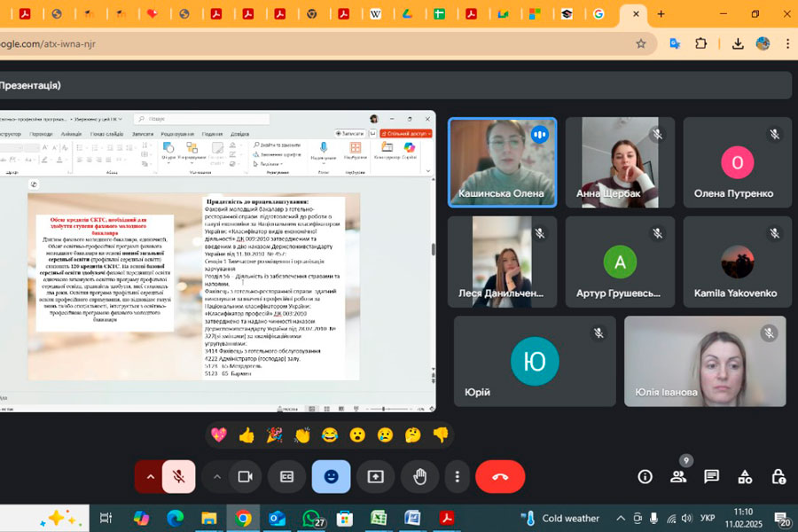Raise your hand
The height and width of the screenshot is (532, 798).
(x=420, y=476)
